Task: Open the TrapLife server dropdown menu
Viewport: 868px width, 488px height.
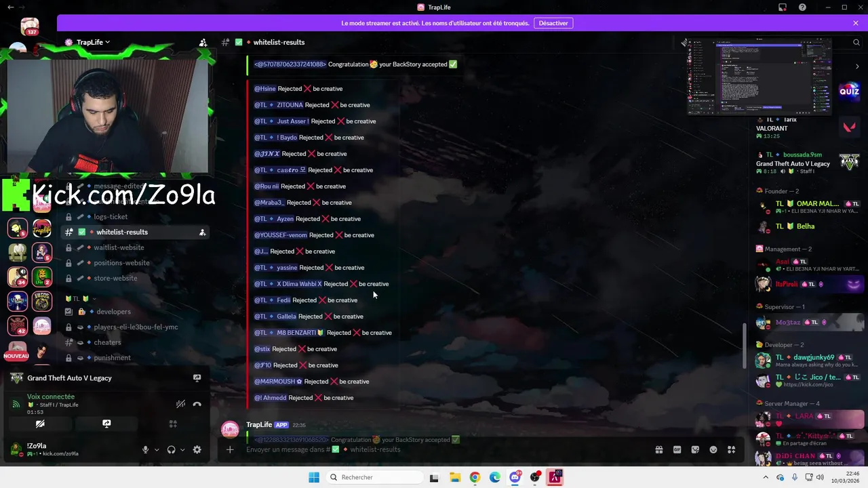Action: coord(93,42)
